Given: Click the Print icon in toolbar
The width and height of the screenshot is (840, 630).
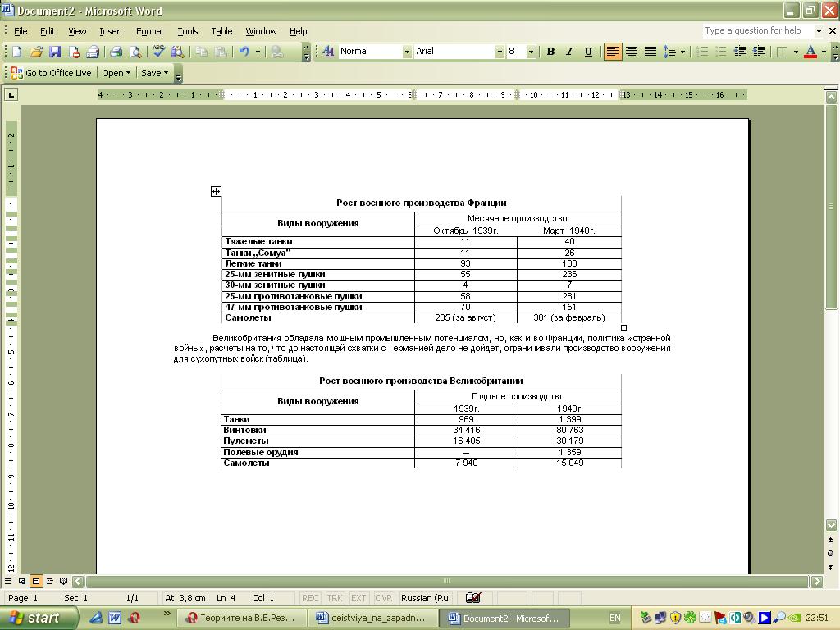Looking at the screenshot, I should coord(116,52).
